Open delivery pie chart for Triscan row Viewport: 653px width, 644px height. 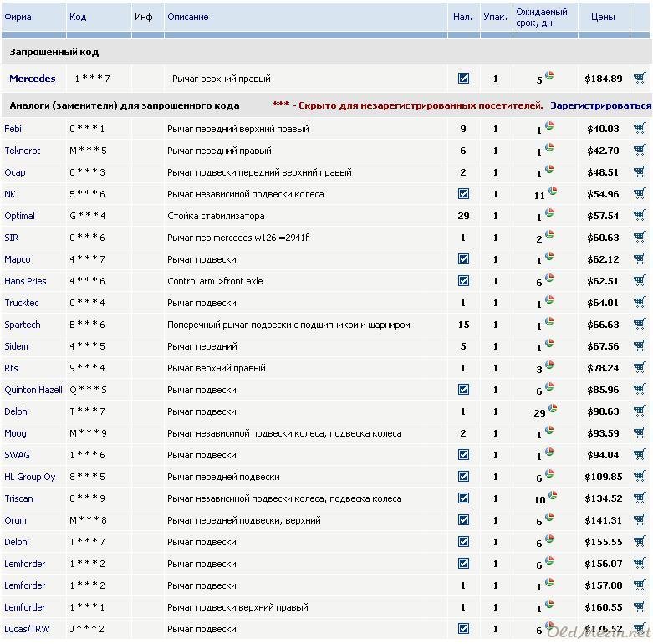click(x=553, y=495)
